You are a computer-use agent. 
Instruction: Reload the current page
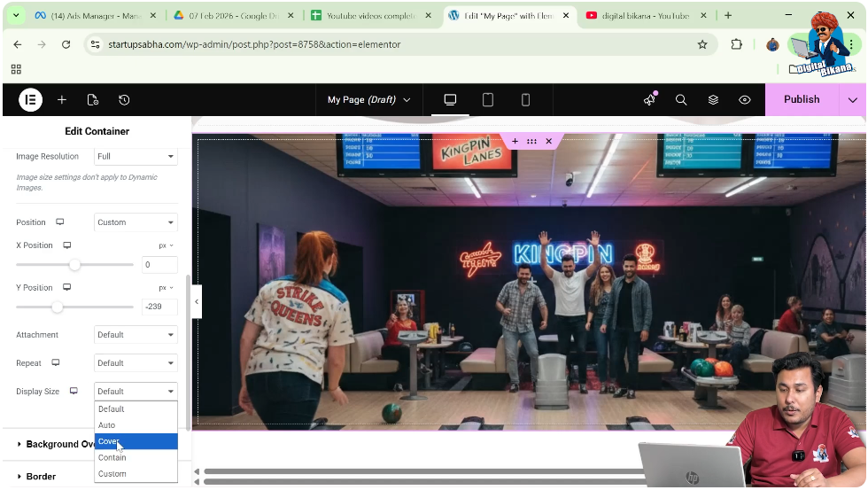[x=66, y=44]
